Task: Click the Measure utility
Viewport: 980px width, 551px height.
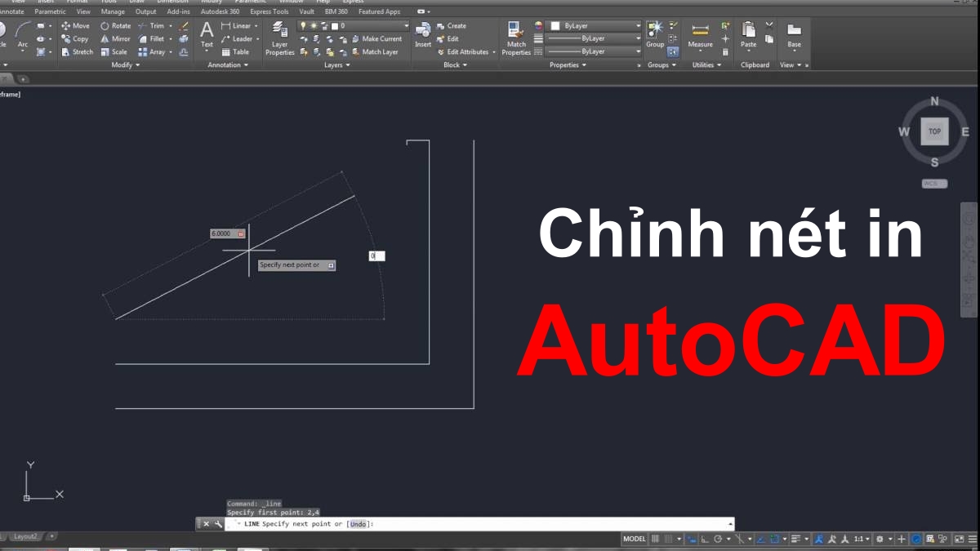Action: click(700, 34)
